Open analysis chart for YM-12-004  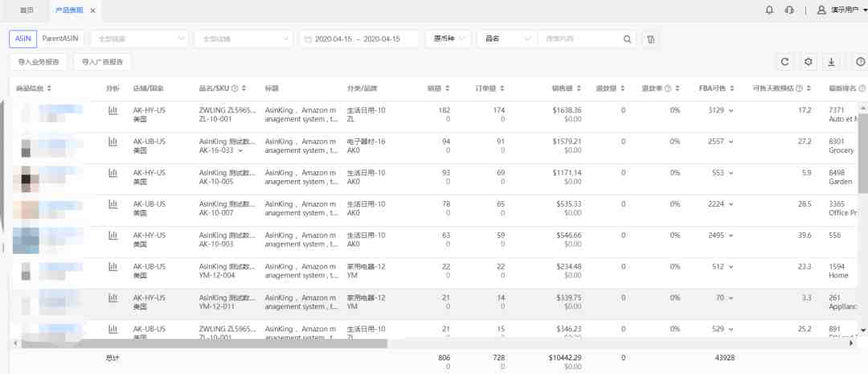point(113,267)
